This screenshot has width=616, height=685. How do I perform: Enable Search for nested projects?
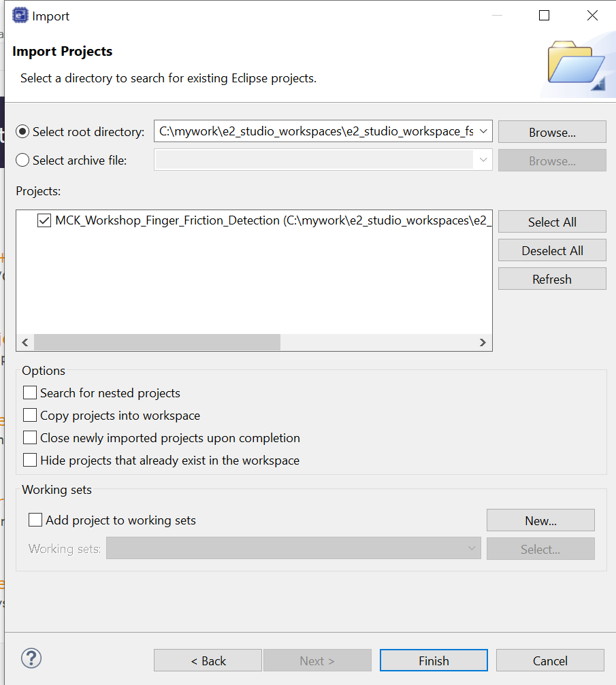[30, 392]
